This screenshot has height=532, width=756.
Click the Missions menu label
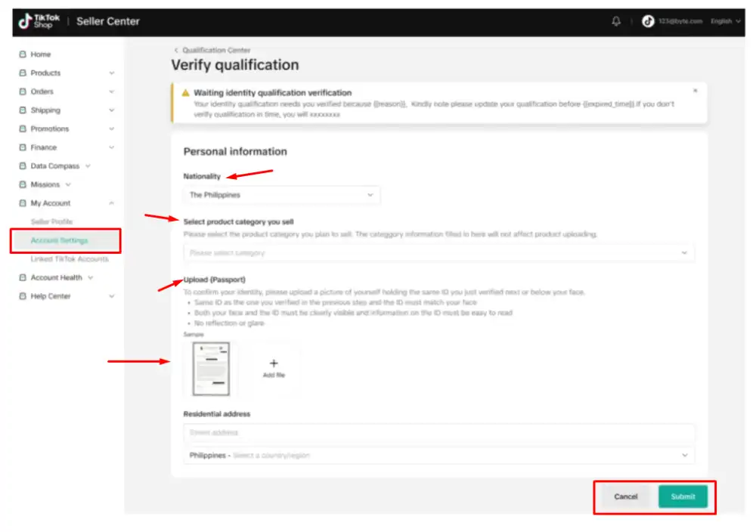point(45,184)
